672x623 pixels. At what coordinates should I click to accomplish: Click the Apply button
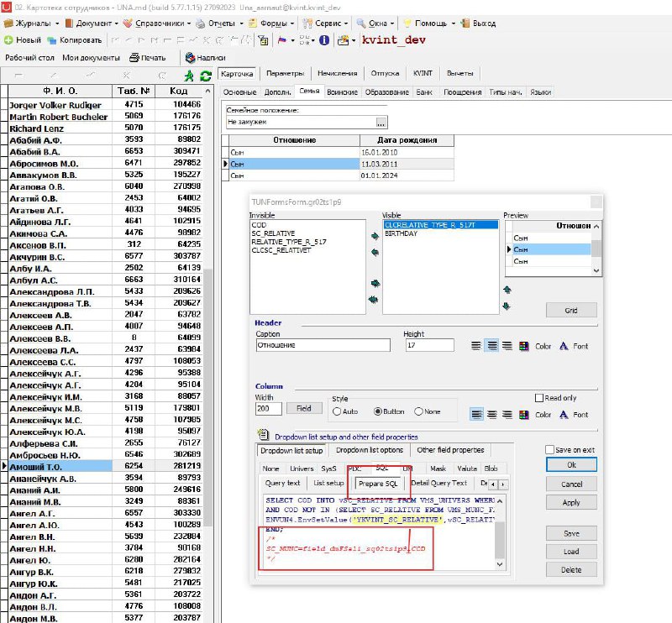571,503
